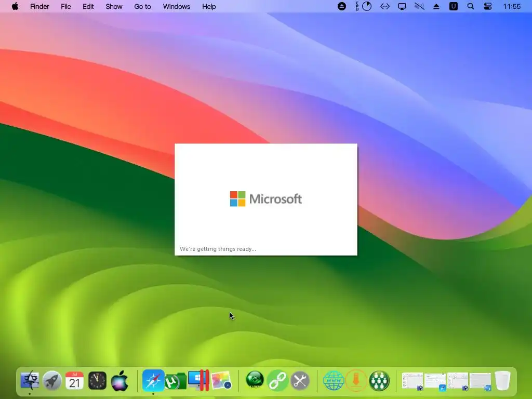Click the 11:55 clock in menu bar

point(512,6)
